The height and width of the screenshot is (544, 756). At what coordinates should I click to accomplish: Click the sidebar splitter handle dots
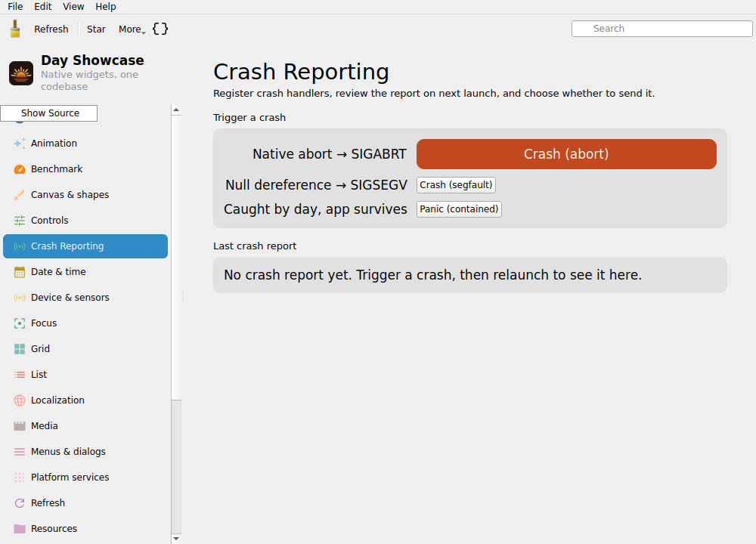pos(183,295)
